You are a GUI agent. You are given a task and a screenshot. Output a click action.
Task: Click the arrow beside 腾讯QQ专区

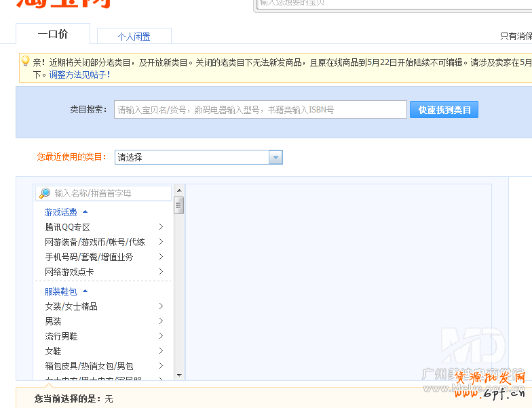161,227
